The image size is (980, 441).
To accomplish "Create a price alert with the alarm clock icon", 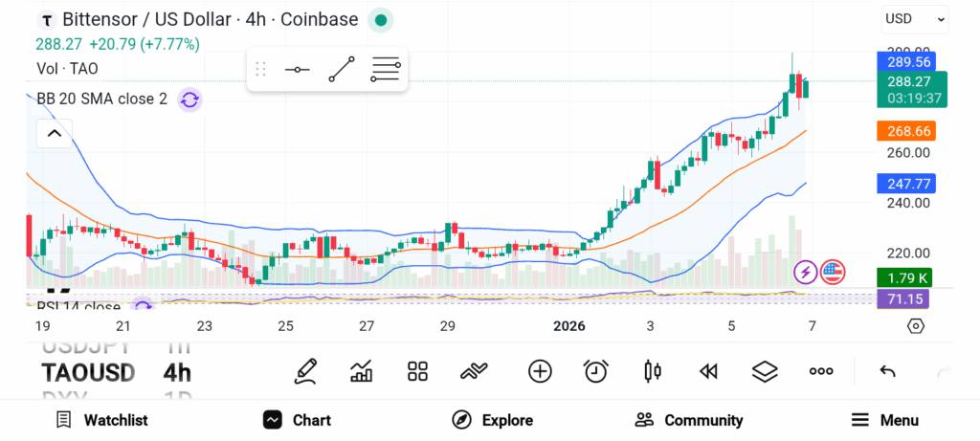I will pyautogui.click(x=596, y=371).
